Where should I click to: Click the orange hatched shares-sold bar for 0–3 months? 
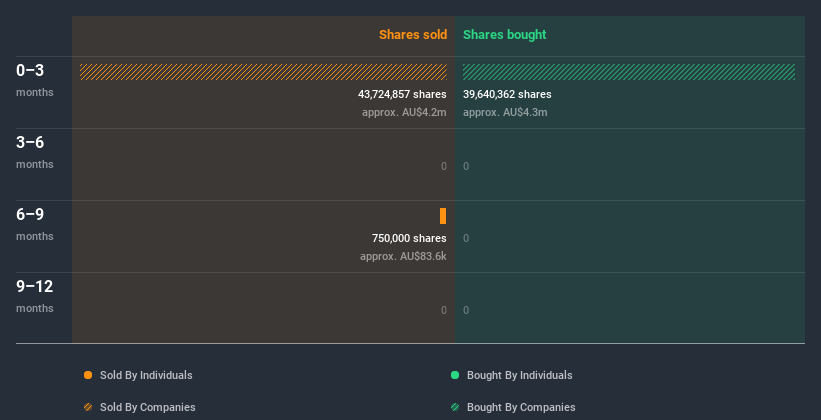pyautogui.click(x=263, y=72)
